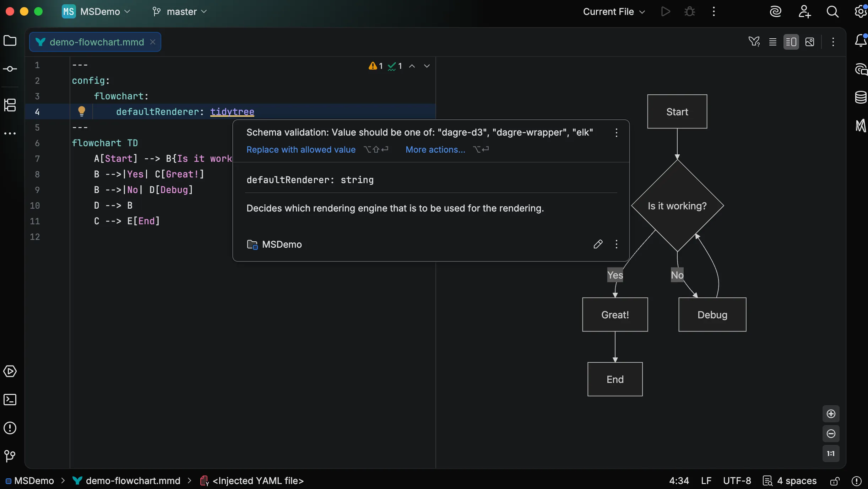Switch preview to editor-only mode
The width and height of the screenshot is (868, 489).
[x=774, y=42]
